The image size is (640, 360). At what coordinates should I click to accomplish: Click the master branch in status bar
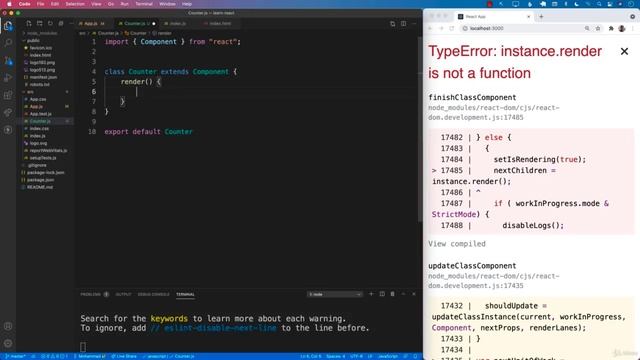pyautogui.click(x=16, y=356)
